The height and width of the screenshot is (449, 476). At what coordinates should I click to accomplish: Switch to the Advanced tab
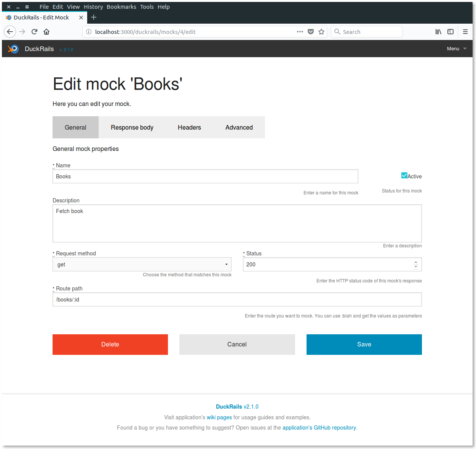(x=239, y=127)
